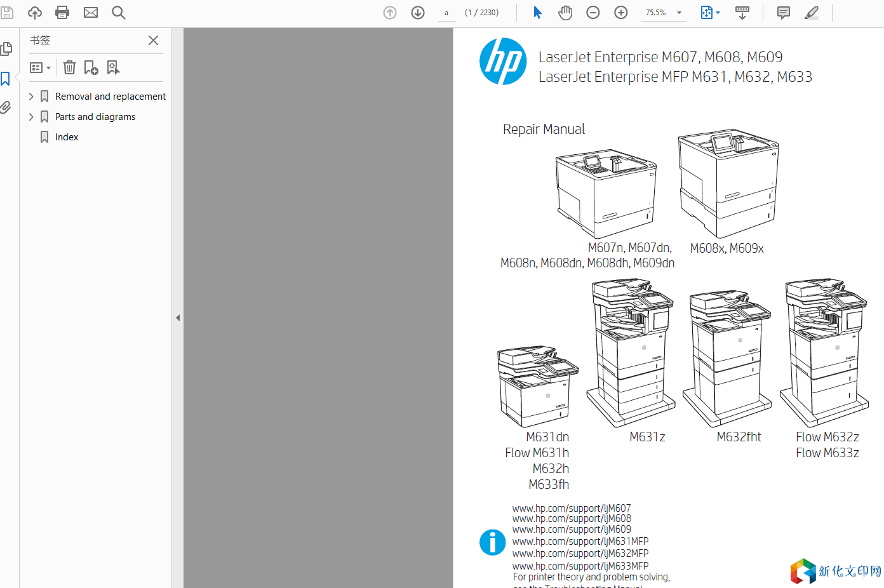
Task: Go to next page with down arrow
Action: 418,13
